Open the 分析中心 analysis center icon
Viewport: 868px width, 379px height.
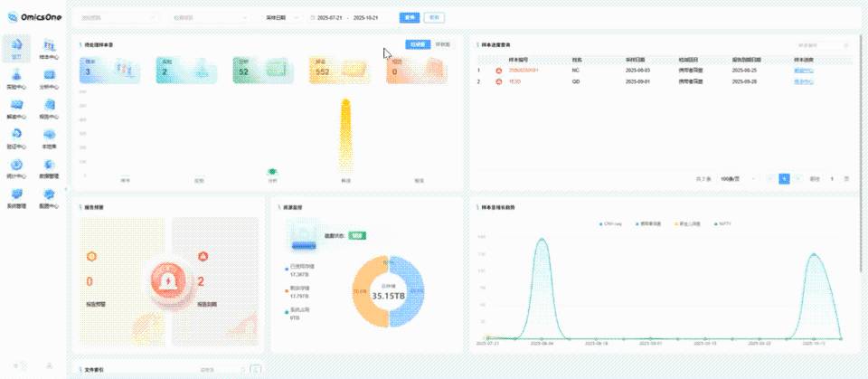click(x=49, y=79)
